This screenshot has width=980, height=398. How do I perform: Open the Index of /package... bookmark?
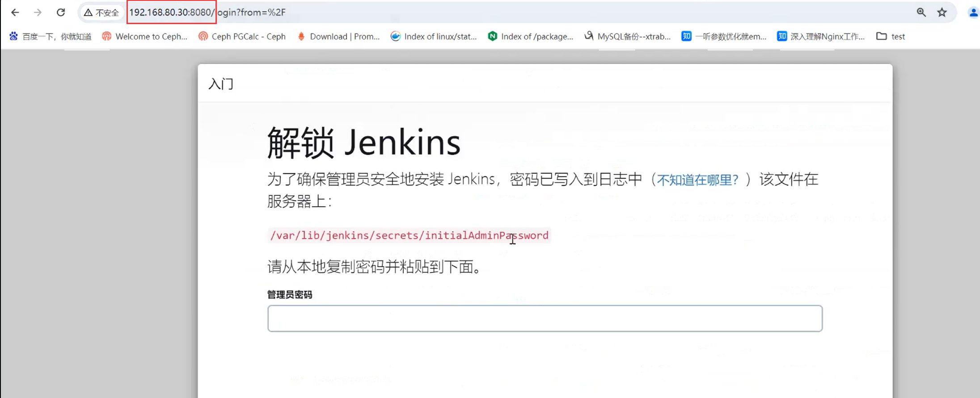(531, 37)
